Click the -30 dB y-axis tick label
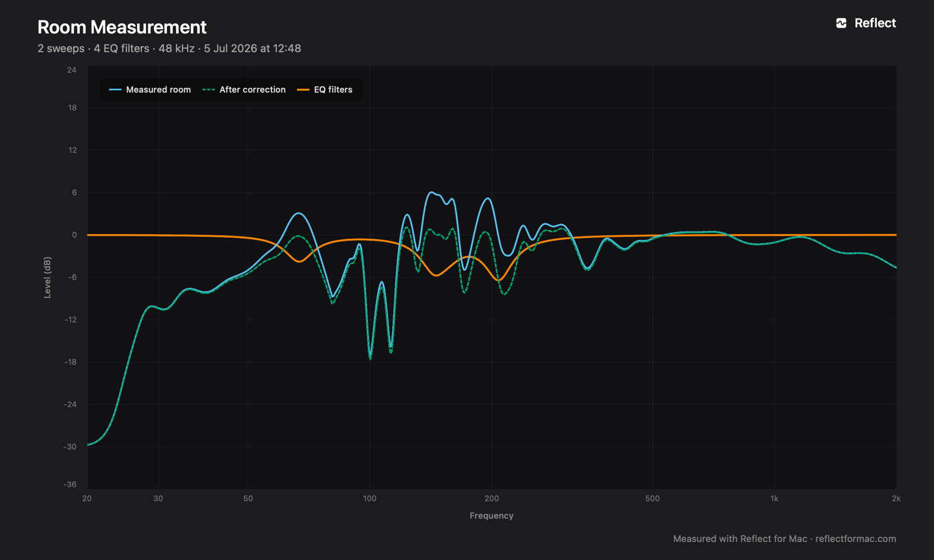The image size is (934, 560). pyautogui.click(x=70, y=447)
